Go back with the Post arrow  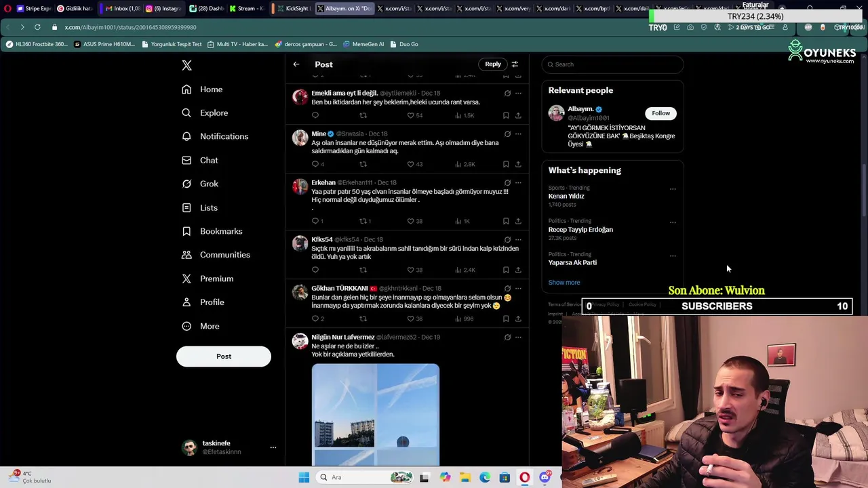pos(296,64)
